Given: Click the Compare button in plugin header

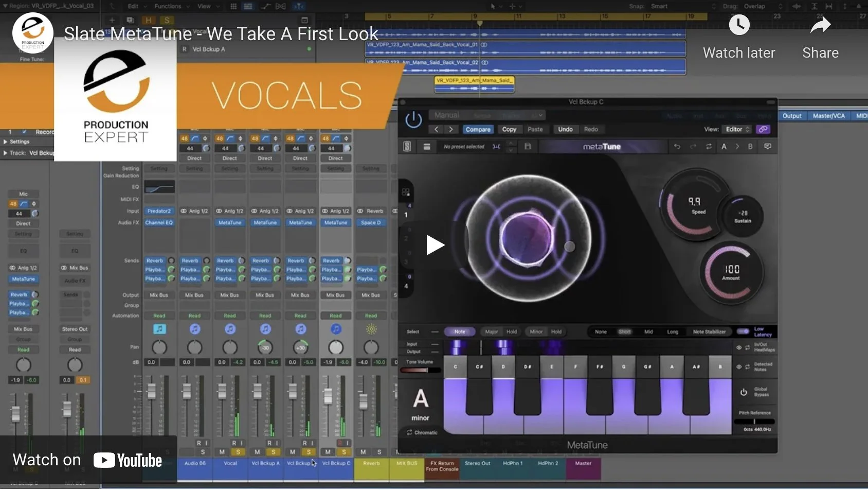Looking at the screenshot, I should (478, 129).
